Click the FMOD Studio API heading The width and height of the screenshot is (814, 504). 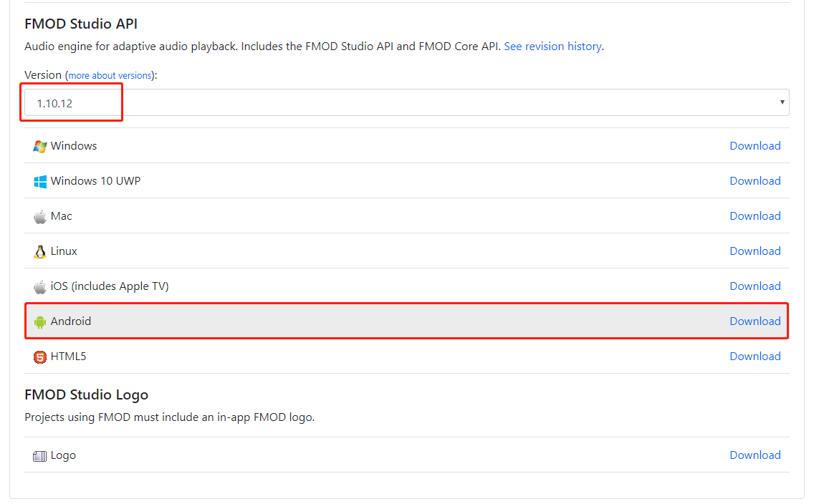[81, 24]
